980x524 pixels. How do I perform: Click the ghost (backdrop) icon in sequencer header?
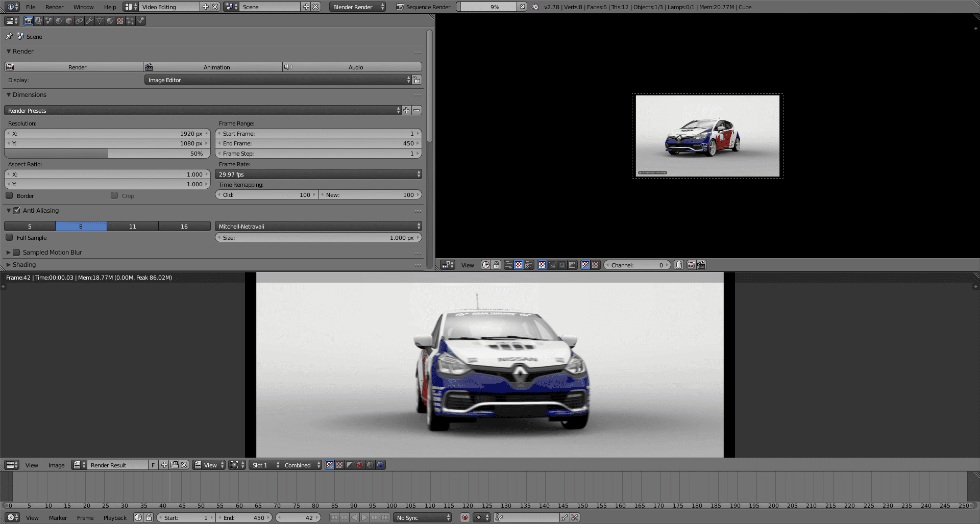point(679,265)
